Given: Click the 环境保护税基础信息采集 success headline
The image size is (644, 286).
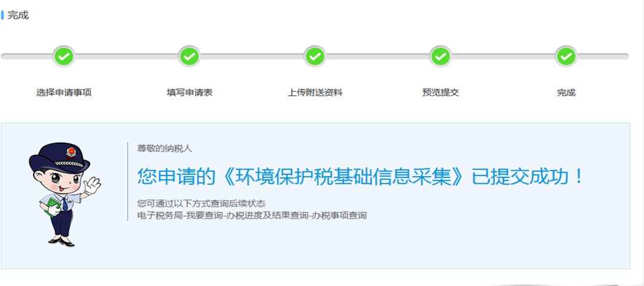Looking at the screenshot, I should pyautogui.click(x=360, y=177).
